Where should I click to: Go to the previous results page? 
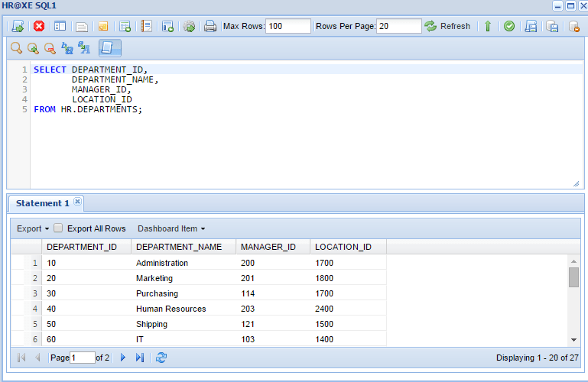pos(37,358)
